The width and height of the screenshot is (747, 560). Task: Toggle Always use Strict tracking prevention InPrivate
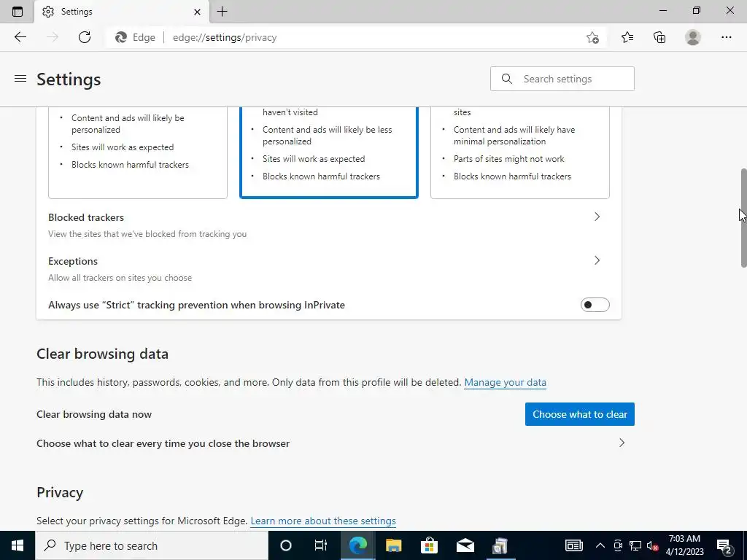pyautogui.click(x=595, y=305)
